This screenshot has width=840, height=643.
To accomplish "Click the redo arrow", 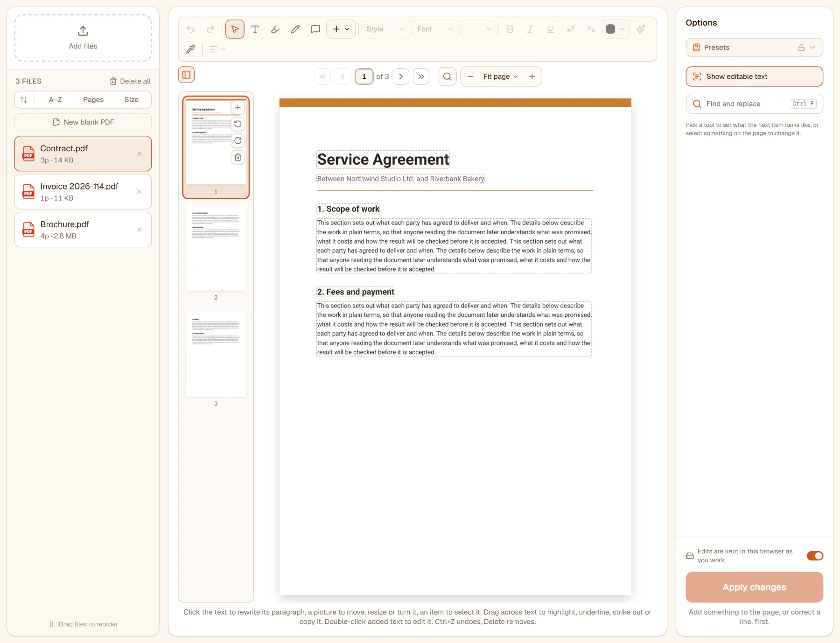I will tap(210, 29).
